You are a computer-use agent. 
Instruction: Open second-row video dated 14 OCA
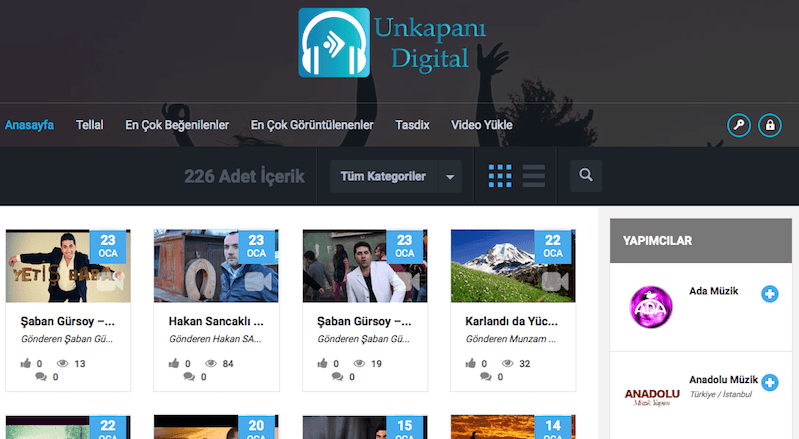(x=513, y=427)
